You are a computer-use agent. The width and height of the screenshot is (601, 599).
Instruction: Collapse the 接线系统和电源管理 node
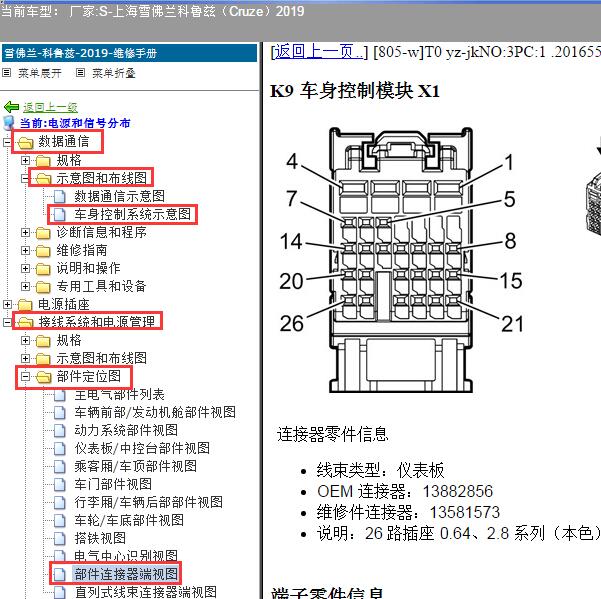7,322
